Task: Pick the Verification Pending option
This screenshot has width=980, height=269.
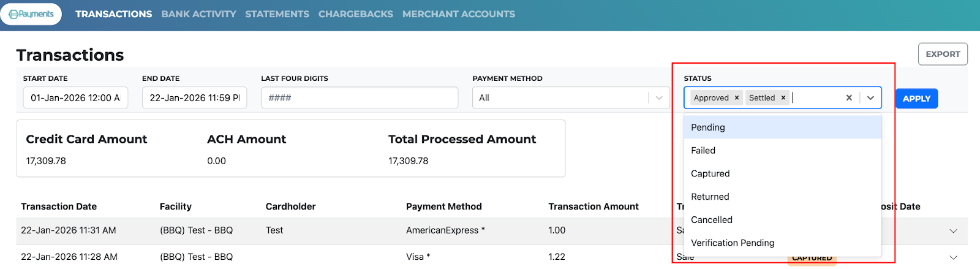Action: [x=733, y=243]
